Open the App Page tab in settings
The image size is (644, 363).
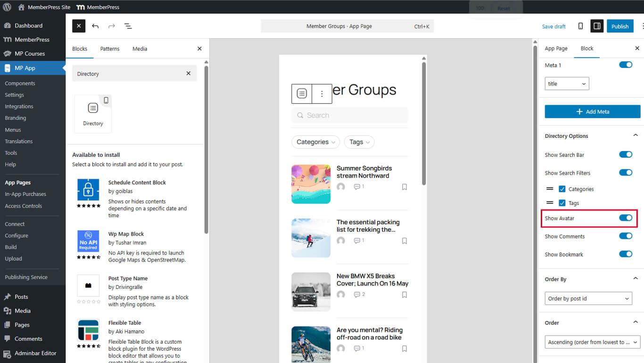556,48
